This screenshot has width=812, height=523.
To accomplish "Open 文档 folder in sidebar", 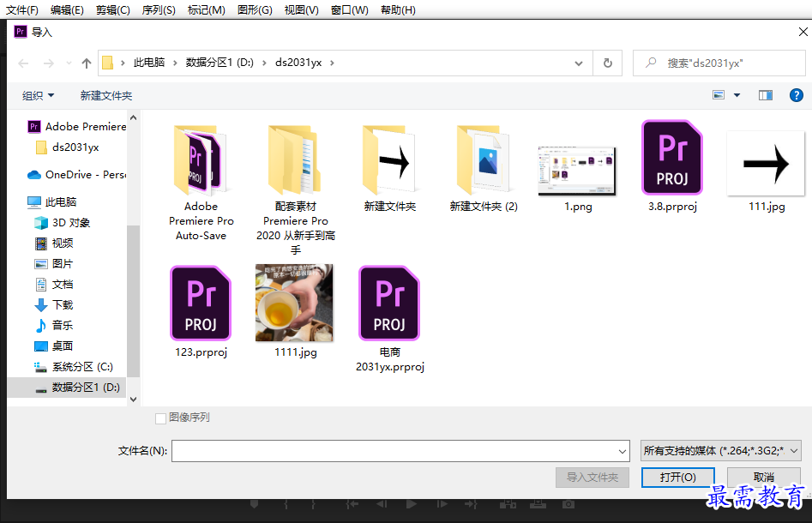I will coord(54,284).
